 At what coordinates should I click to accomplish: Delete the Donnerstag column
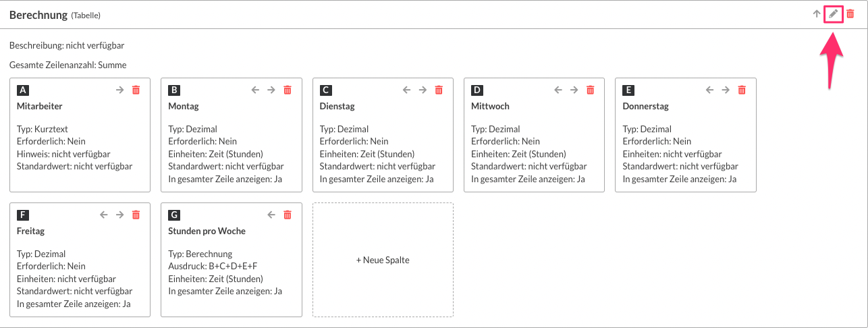[x=742, y=90]
